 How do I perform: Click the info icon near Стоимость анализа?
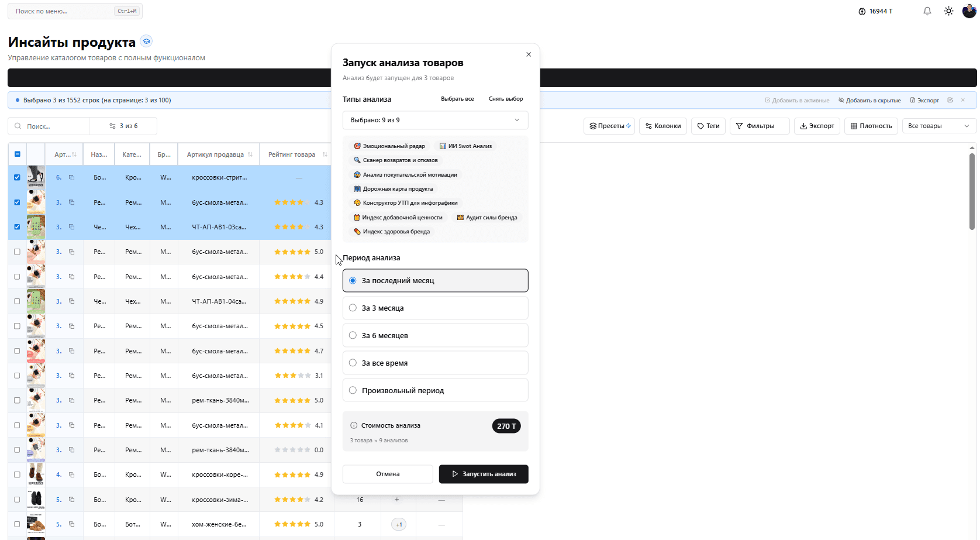(x=354, y=425)
